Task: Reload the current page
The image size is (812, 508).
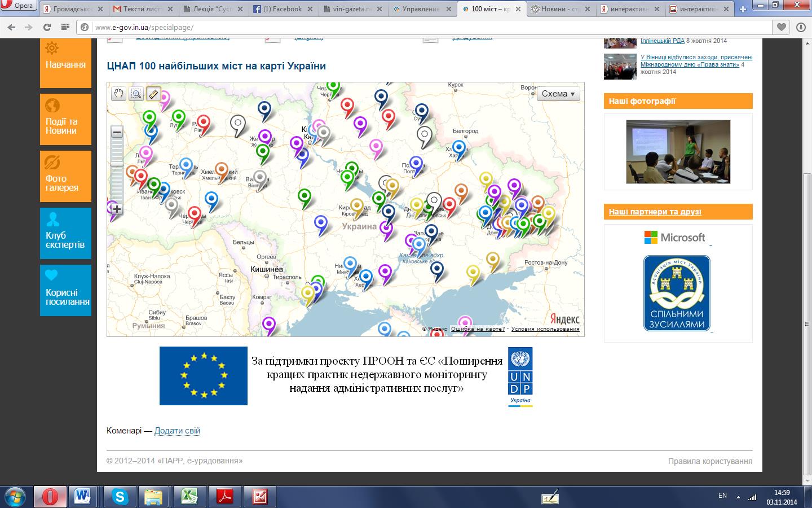Action: (47, 27)
